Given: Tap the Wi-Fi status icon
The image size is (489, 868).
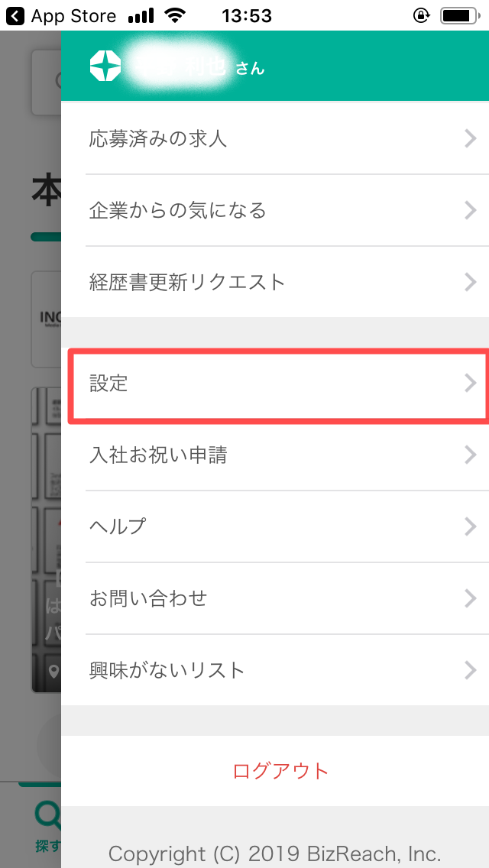Looking at the screenshot, I should click(175, 16).
